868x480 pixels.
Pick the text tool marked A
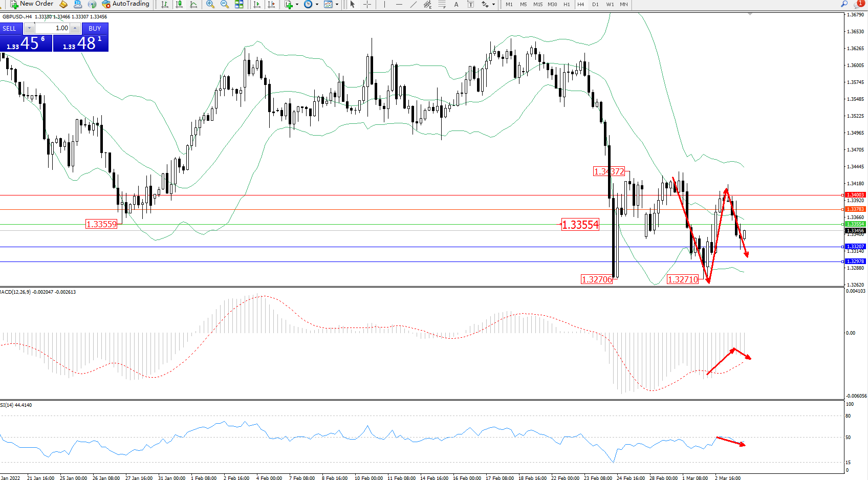(456, 4)
